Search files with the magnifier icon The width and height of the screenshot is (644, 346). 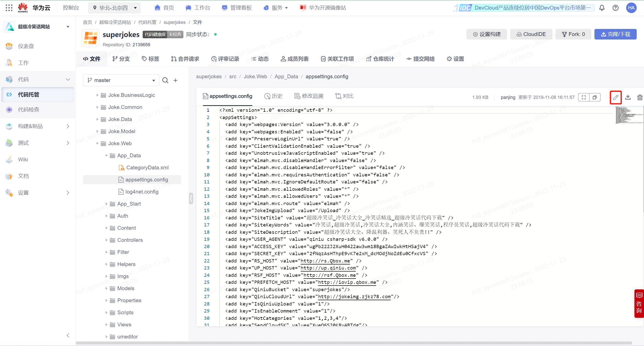(165, 80)
